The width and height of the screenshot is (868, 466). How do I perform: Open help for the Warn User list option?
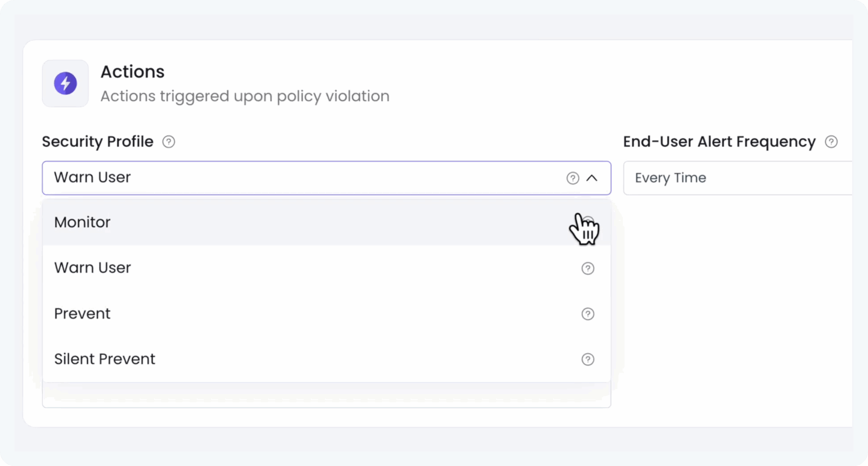pyautogui.click(x=588, y=268)
